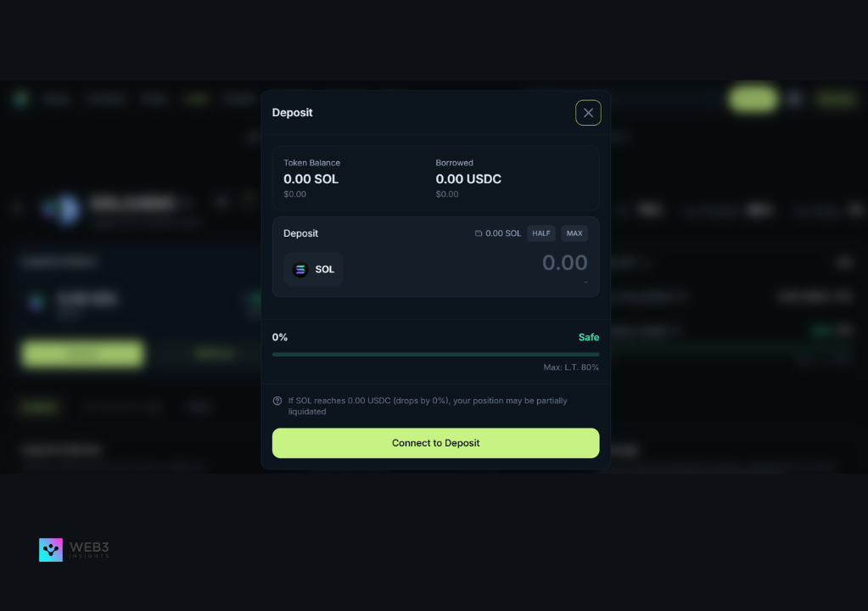Click the blurred green button in top-right header

pos(753,99)
